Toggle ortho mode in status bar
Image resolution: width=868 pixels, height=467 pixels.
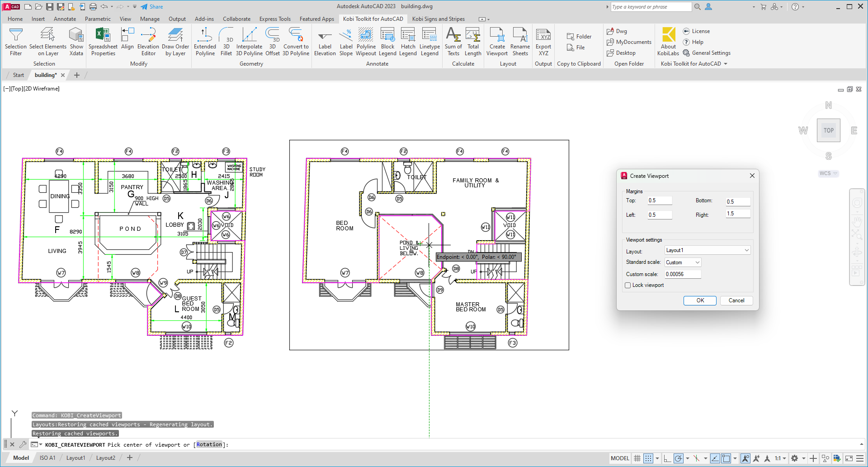[667, 458]
